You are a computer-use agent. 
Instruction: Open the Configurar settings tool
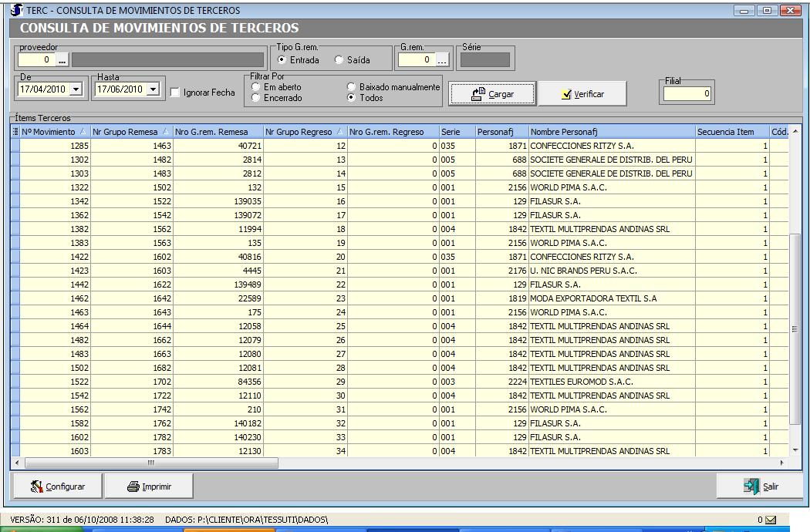[57, 487]
